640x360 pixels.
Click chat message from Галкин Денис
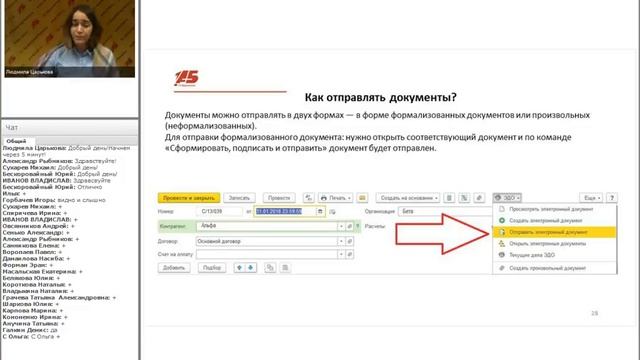tap(30, 330)
